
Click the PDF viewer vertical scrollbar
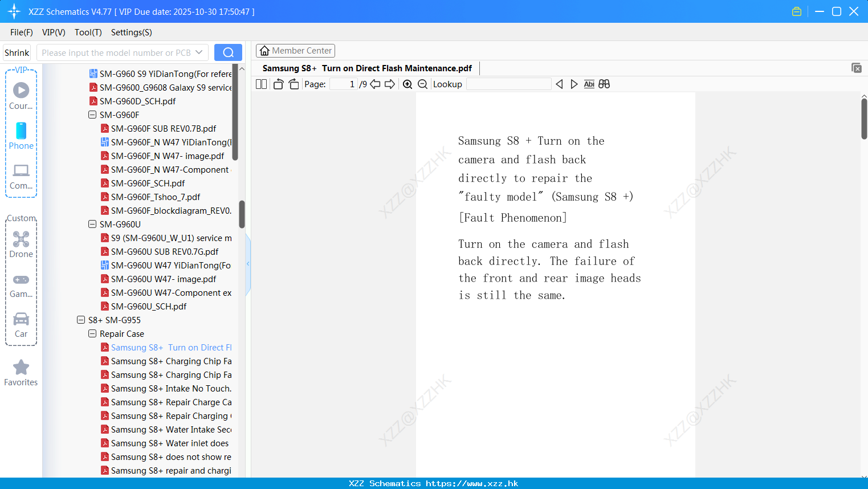(864, 119)
